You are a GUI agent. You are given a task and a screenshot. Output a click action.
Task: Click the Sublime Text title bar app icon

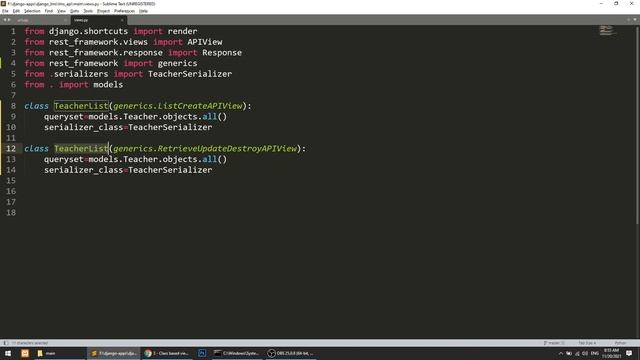pyautogui.click(x=4, y=4)
